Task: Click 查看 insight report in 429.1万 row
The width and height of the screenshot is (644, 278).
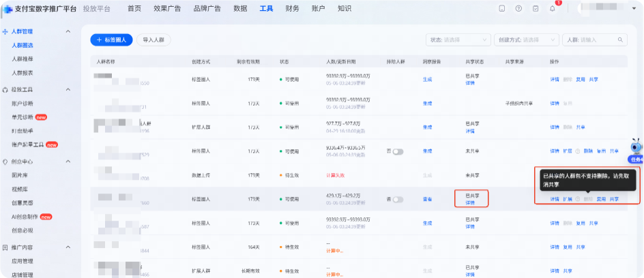Action: [427, 199]
